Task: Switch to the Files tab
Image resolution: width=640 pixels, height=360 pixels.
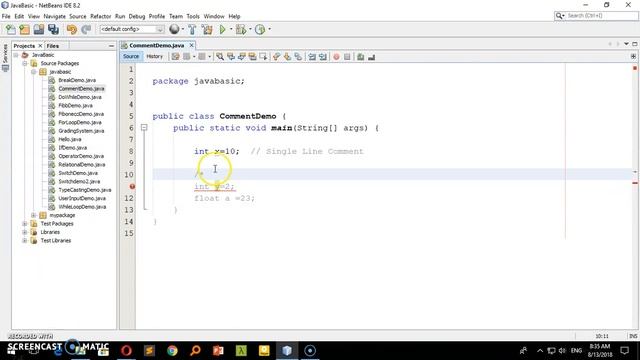Action: pyautogui.click(x=53, y=46)
